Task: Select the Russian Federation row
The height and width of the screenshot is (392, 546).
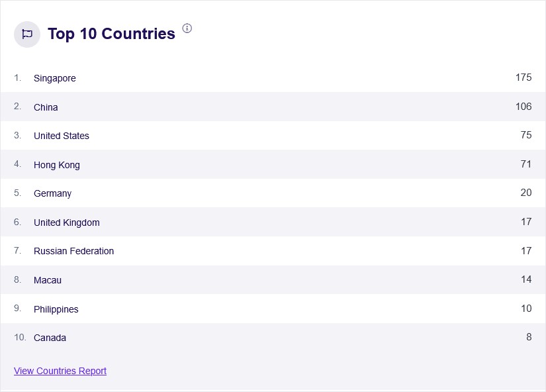Action: (x=74, y=251)
